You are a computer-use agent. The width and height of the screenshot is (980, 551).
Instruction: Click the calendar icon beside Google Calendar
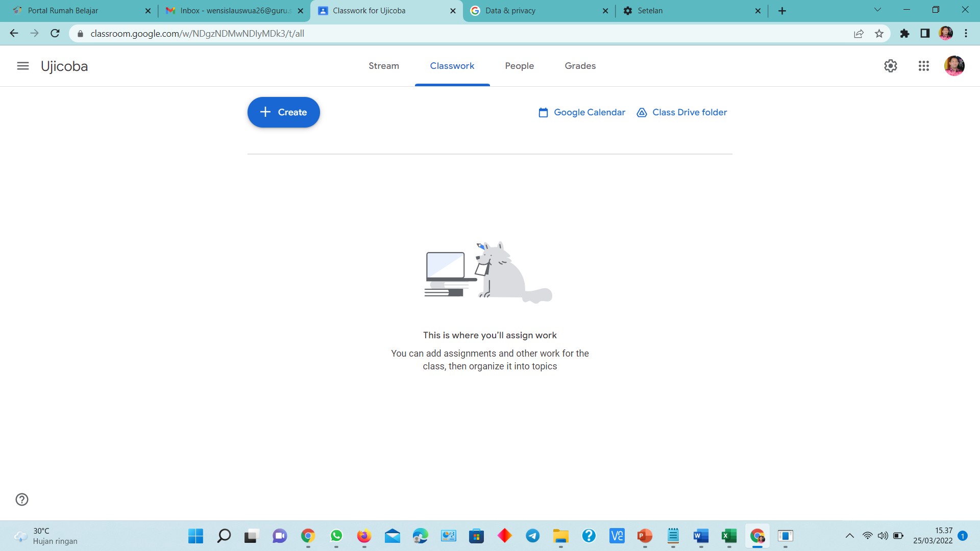(543, 112)
